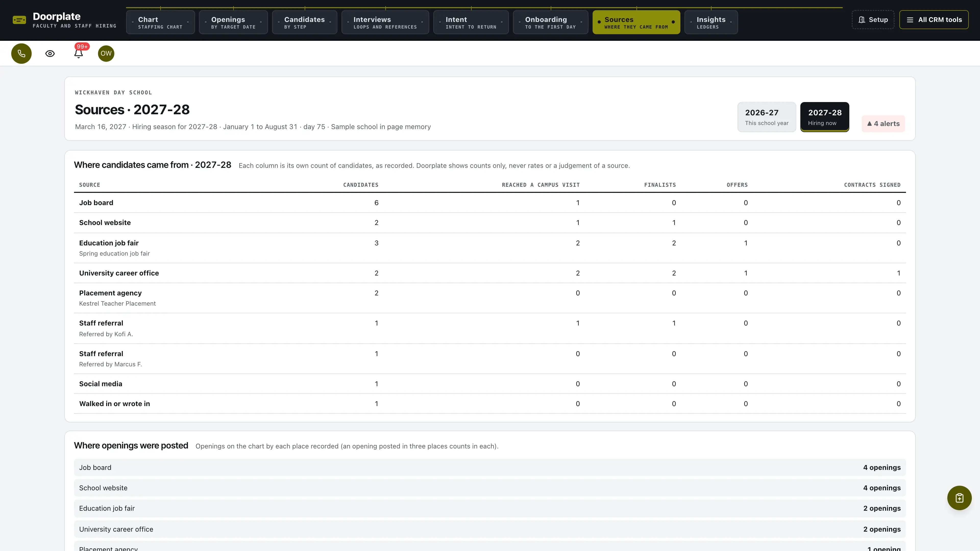This screenshot has width=980, height=551.
Task: Click the Doorplate logo icon
Action: [x=19, y=20]
